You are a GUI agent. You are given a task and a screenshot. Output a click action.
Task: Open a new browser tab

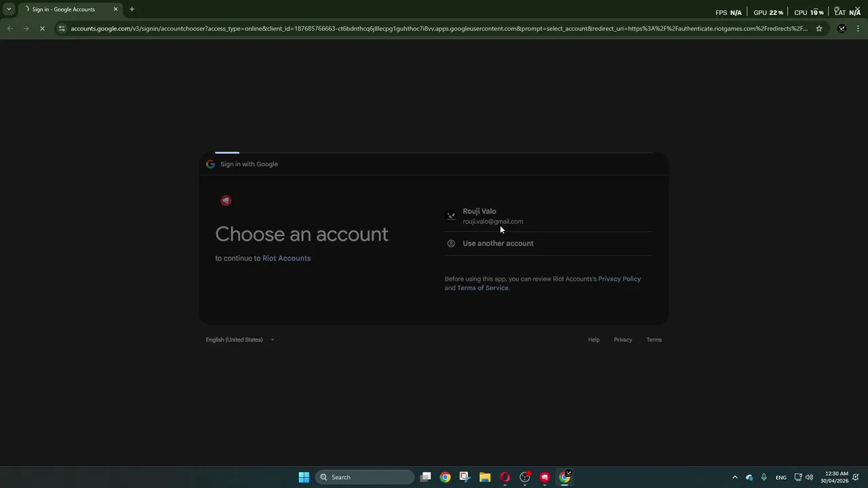(x=132, y=9)
